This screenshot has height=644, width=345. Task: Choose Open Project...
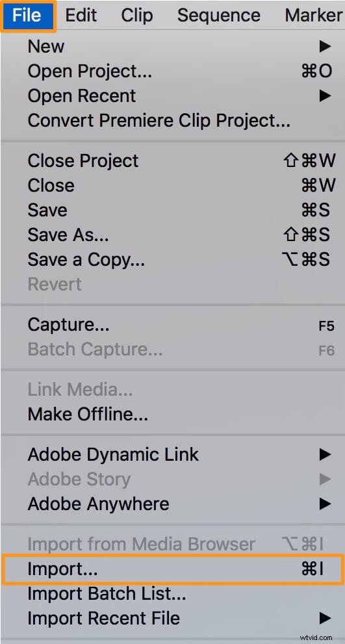pos(173,71)
